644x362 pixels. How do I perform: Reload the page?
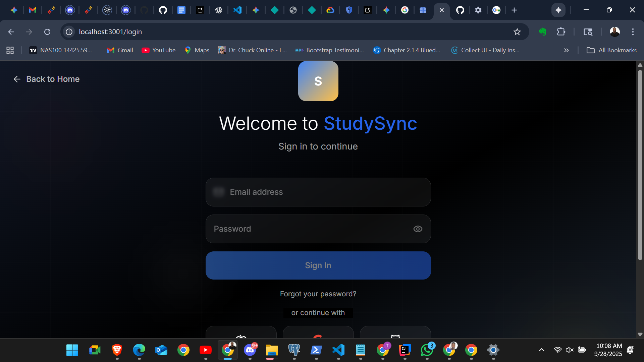(x=47, y=32)
